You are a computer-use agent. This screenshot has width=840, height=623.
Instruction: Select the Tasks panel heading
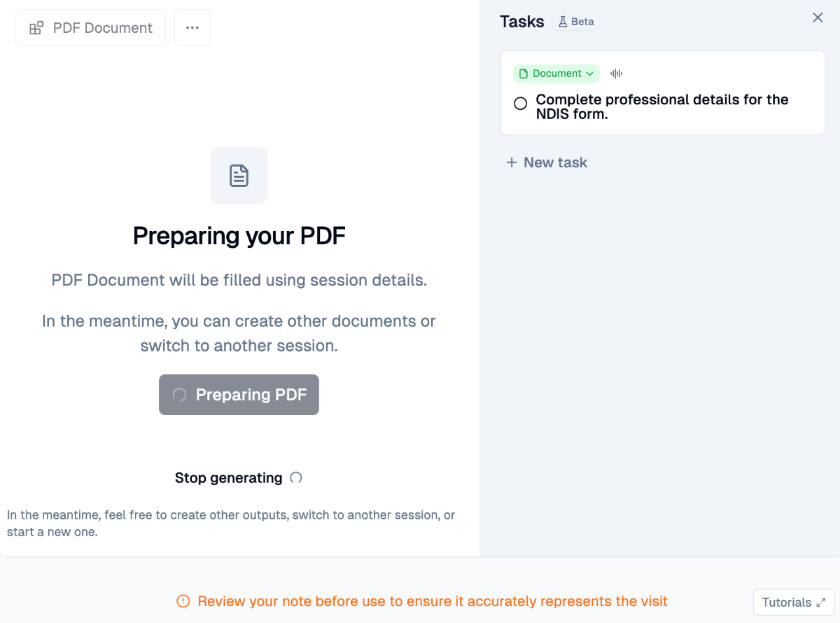(522, 22)
